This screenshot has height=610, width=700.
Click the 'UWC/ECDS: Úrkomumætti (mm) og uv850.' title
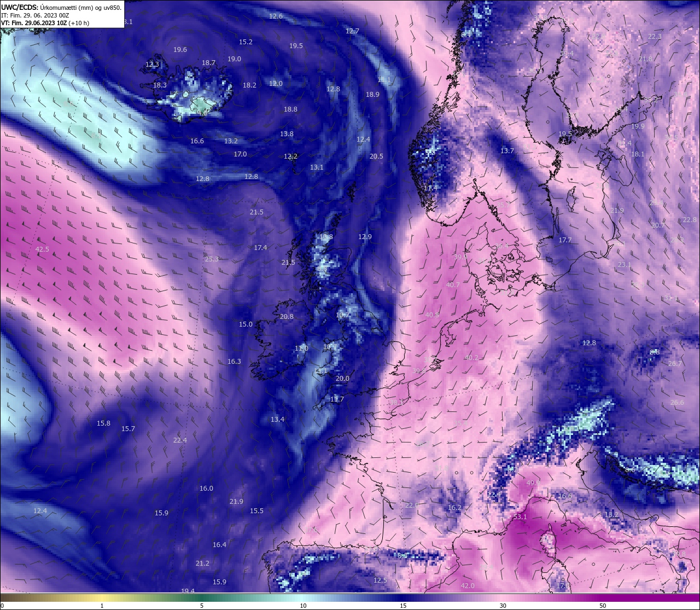pos(61,8)
